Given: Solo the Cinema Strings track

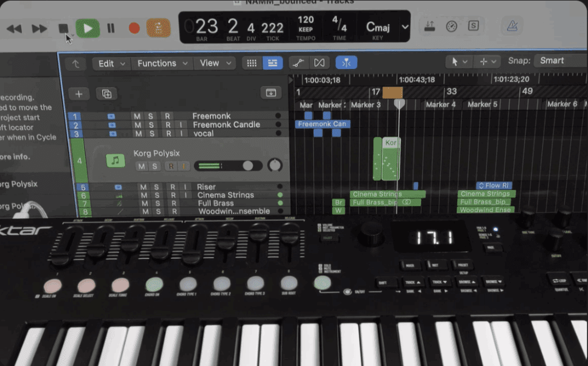Looking at the screenshot, I should coord(152,195).
